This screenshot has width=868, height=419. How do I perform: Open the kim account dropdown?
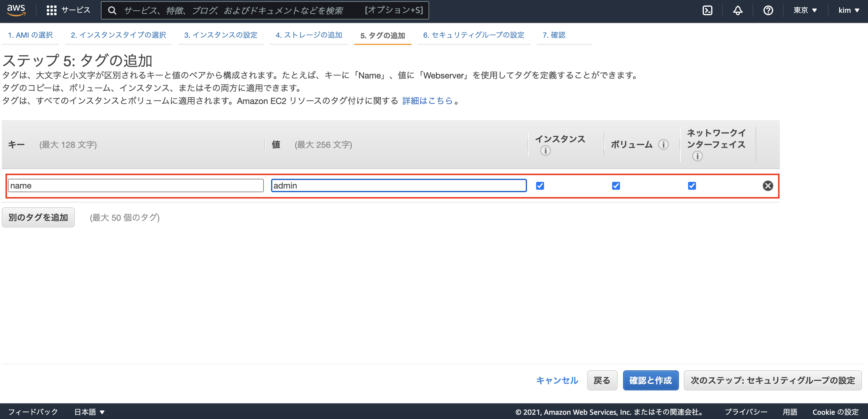tap(848, 10)
